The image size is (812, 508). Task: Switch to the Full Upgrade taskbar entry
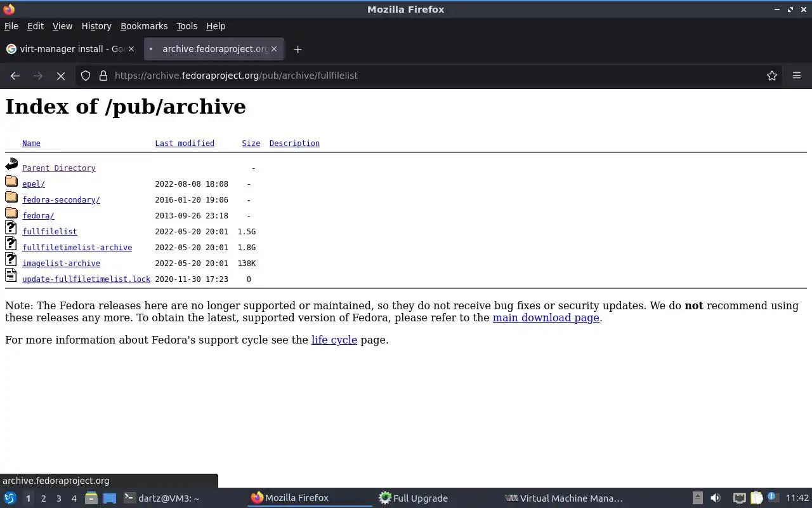[436, 498]
